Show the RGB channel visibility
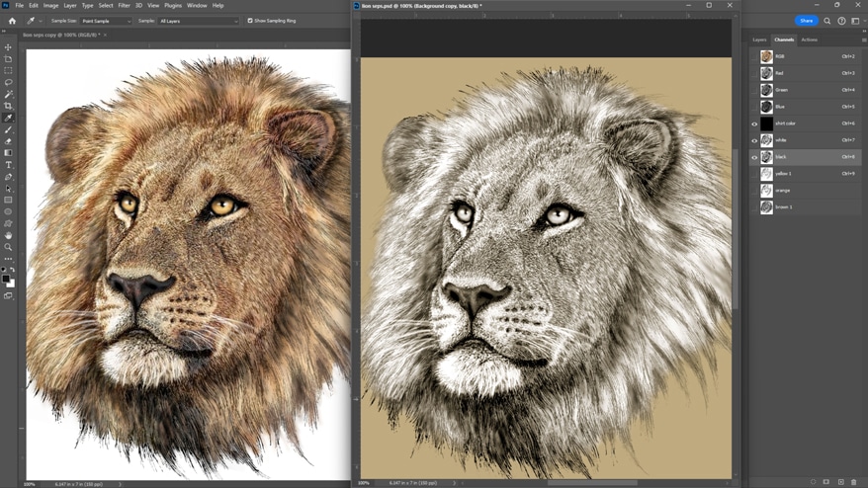The height and width of the screenshot is (488, 868). coord(754,57)
